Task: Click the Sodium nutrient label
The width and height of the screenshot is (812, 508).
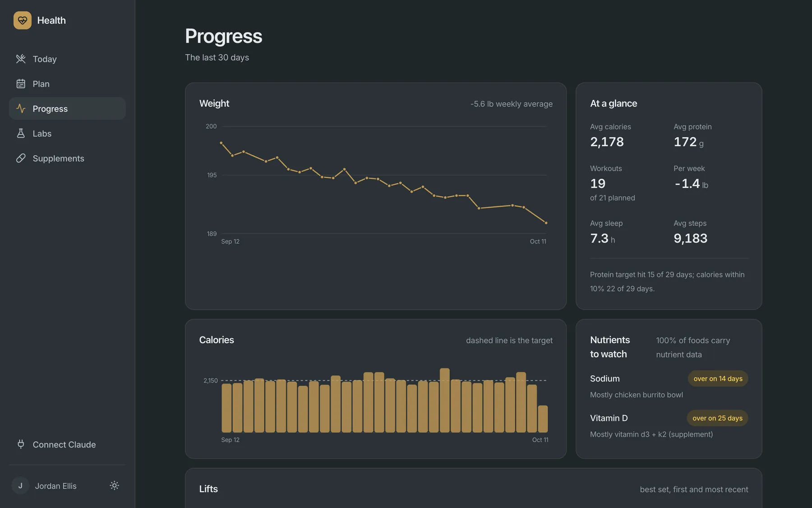Action: click(604, 378)
